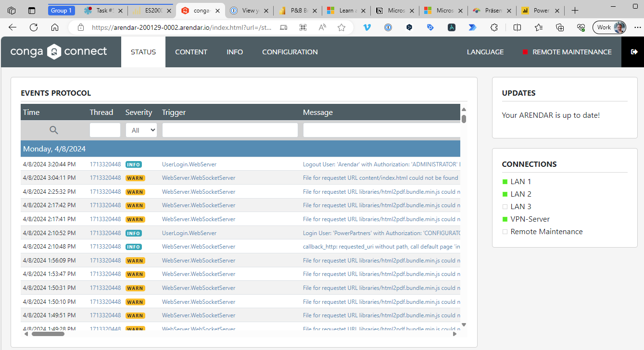Open CONTENT tab
This screenshot has height=350, width=644.
(191, 52)
